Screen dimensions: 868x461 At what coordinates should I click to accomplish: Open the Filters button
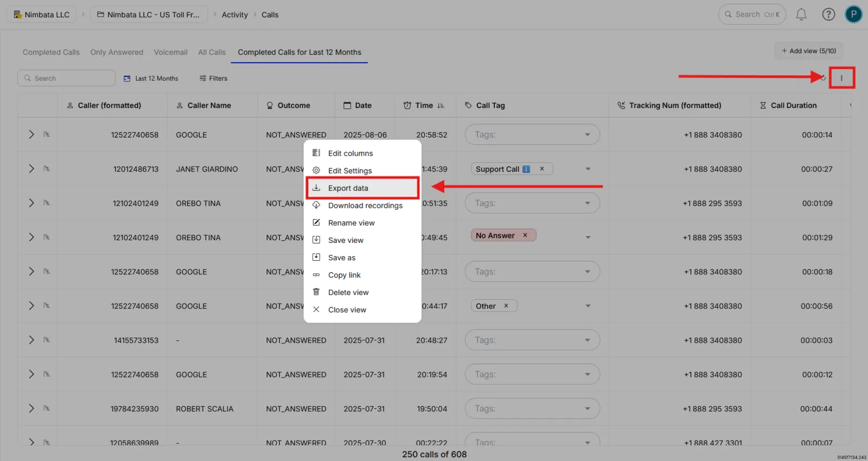(213, 78)
